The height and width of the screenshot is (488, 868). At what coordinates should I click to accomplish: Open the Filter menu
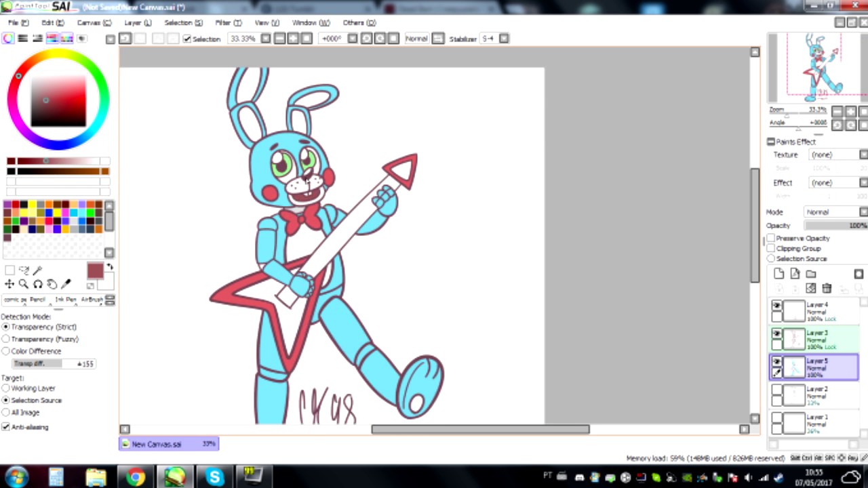(x=229, y=22)
